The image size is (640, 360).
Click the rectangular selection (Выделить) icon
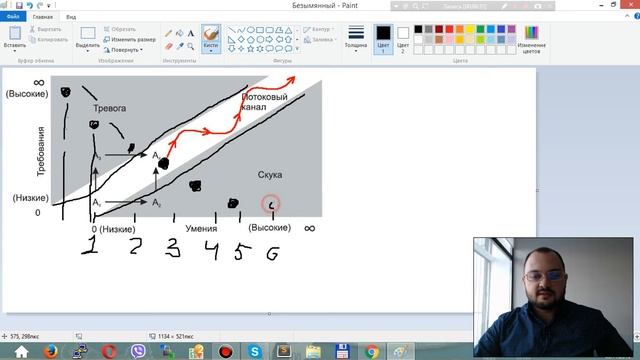pos(88,33)
